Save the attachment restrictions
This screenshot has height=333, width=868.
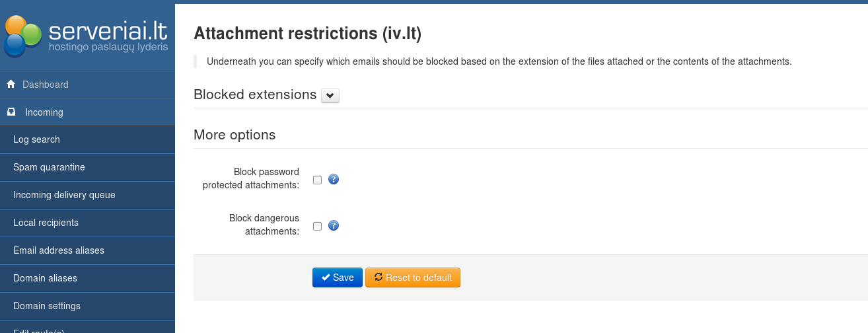pos(337,277)
